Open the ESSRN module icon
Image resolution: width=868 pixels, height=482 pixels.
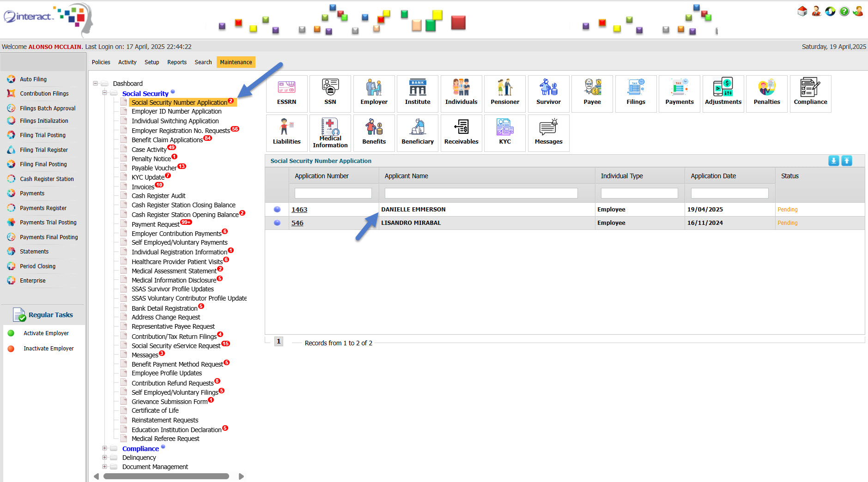click(286, 93)
